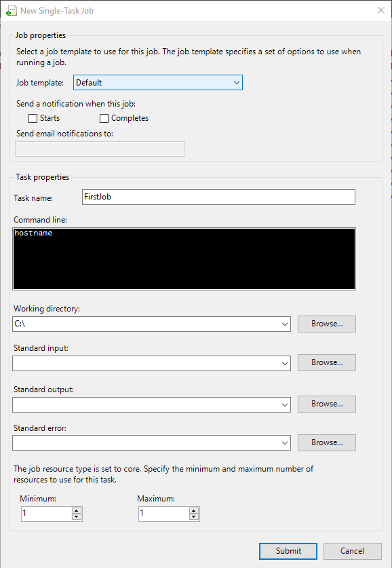392x570 pixels.
Task: Click Browse next to Working directory
Action: click(326, 324)
